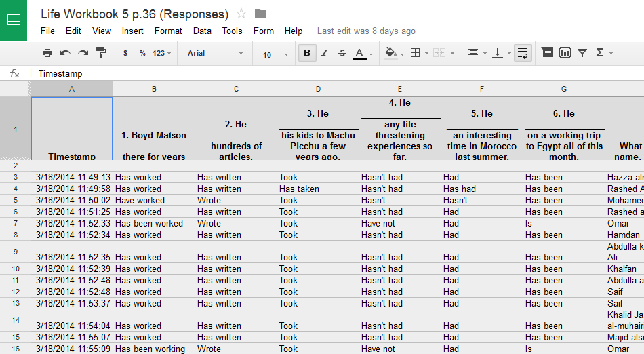Insert a chart from toolbar
This screenshot has height=354, width=644.
coord(565,53)
